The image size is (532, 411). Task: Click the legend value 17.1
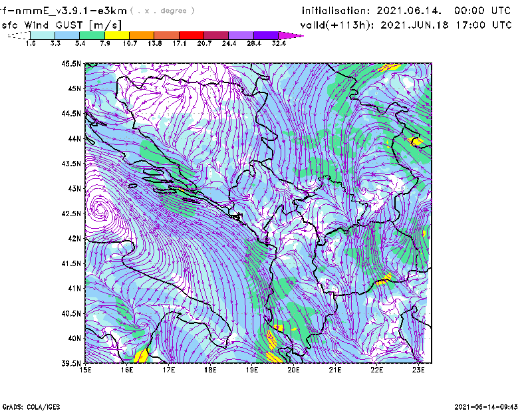tap(179, 43)
